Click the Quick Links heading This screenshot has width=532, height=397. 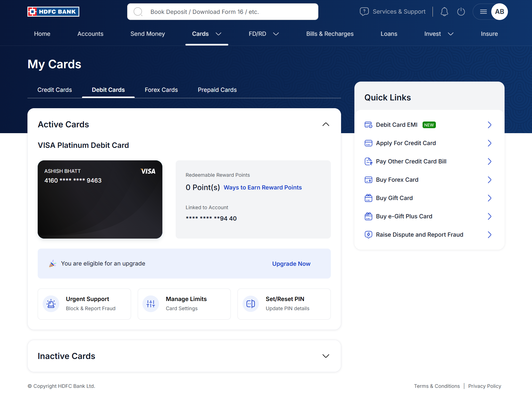tap(388, 98)
